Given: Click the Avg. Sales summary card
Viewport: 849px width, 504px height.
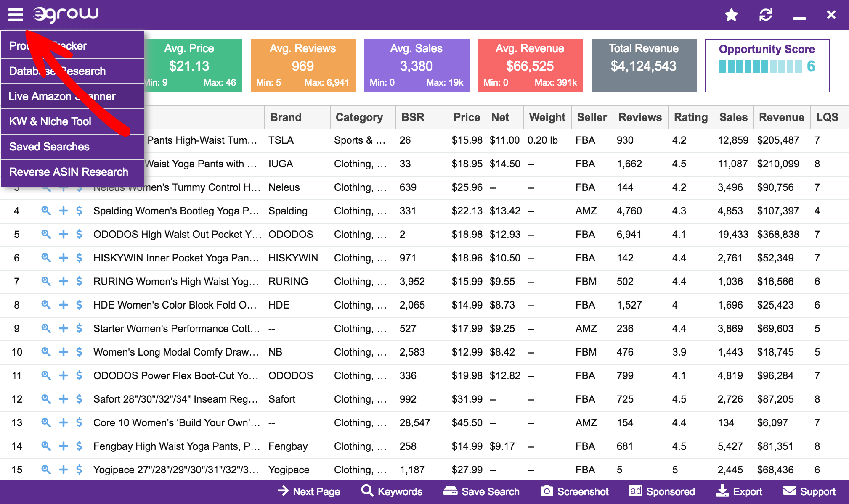Looking at the screenshot, I should pyautogui.click(x=417, y=66).
